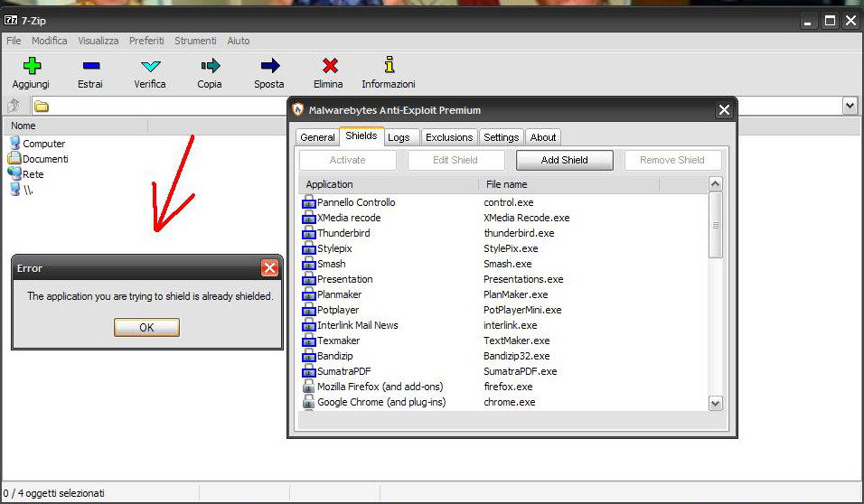Click the up-folder icon beside address bar
864x504 pixels.
[14, 105]
